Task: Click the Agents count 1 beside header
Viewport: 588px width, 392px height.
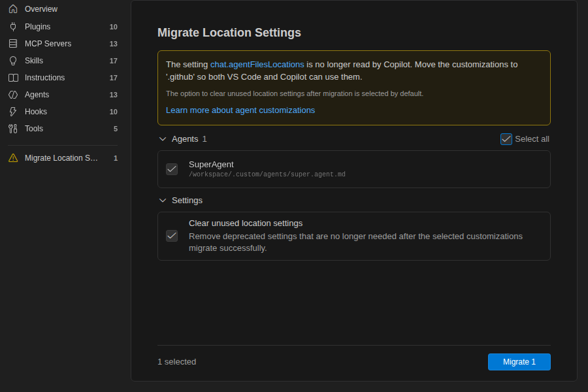Action: (x=204, y=139)
